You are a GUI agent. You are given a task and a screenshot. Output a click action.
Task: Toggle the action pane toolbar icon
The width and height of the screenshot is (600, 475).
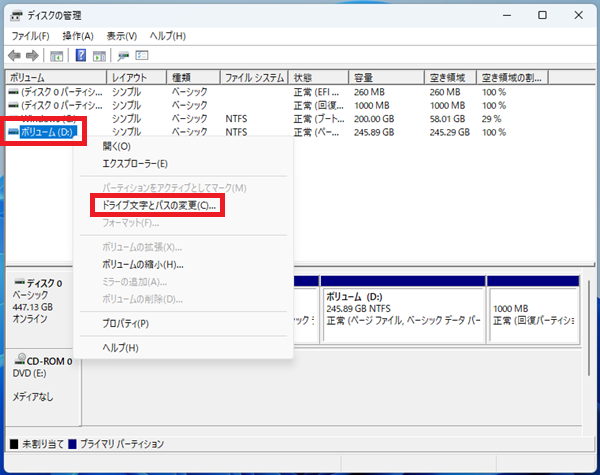pos(99,56)
